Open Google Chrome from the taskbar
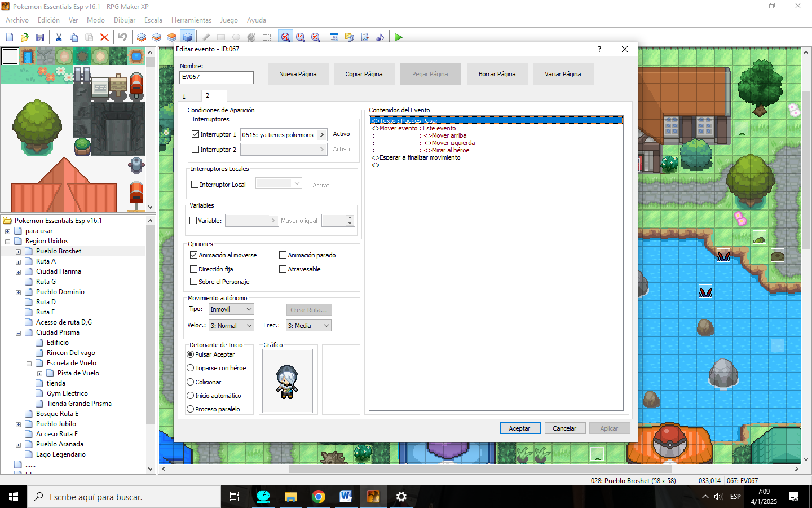 [x=319, y=497]
